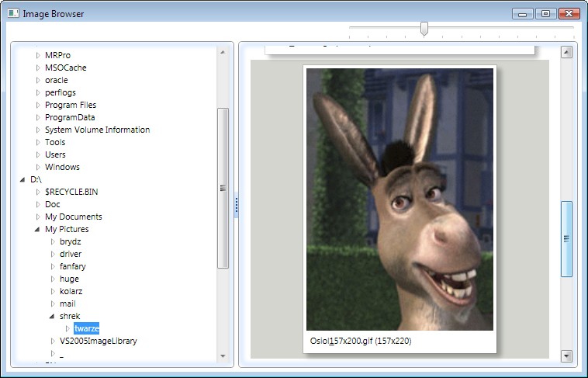Select the Windows folder
This screenshot has height=378, width=588.
coord(62,167)
